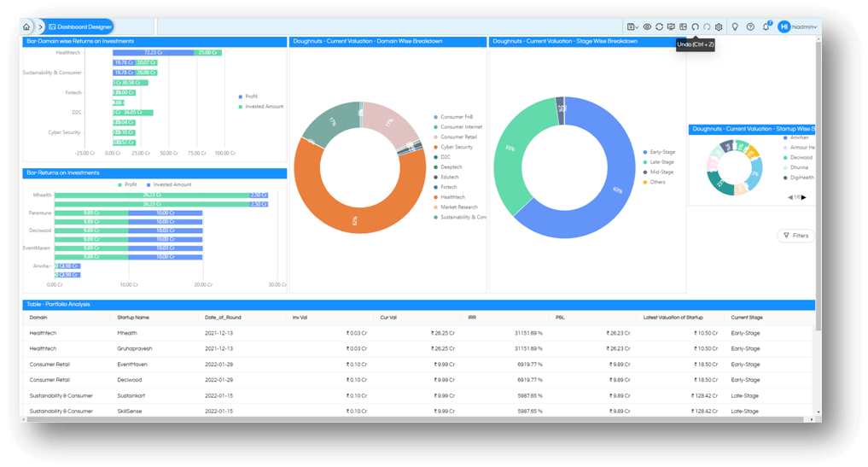868x467 pixels.
Task: Toggle Profit legend in Returns on Investments chart
Action: [x=127, y=184]
